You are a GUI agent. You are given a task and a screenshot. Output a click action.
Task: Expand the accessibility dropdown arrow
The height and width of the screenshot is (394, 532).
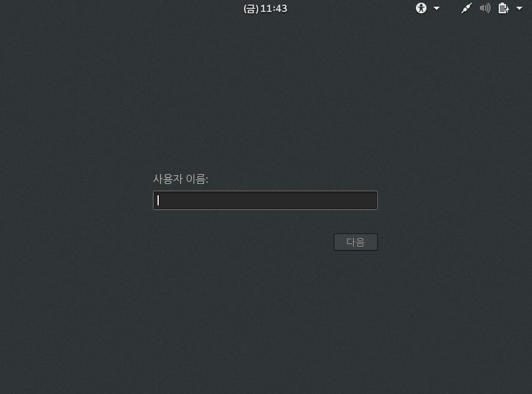pyautogui.click(x=437, y=8)
